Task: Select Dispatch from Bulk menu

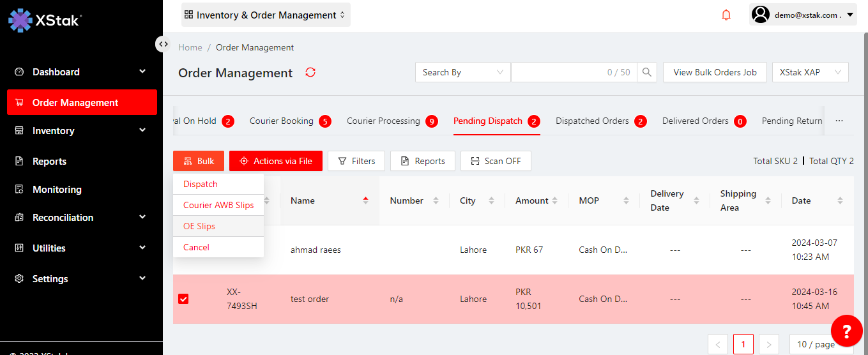Action: pyautogui.click(x=201, y=184)
